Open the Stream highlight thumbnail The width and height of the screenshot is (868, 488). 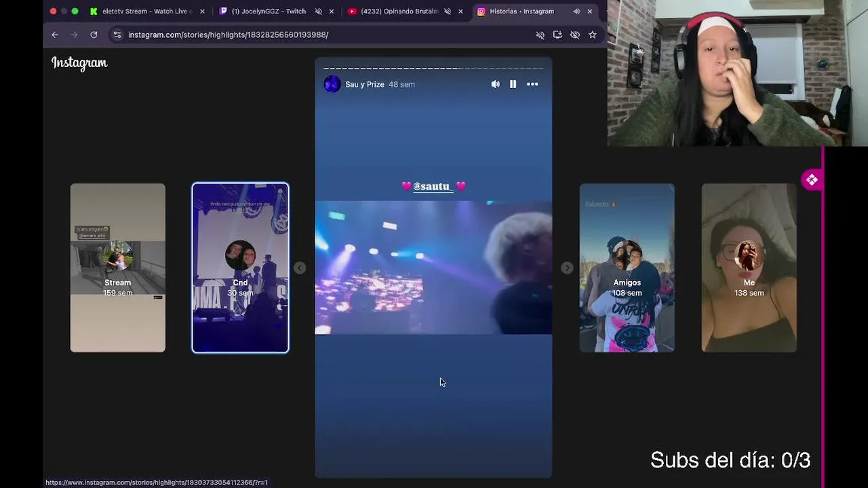click(x=118, y=268)
